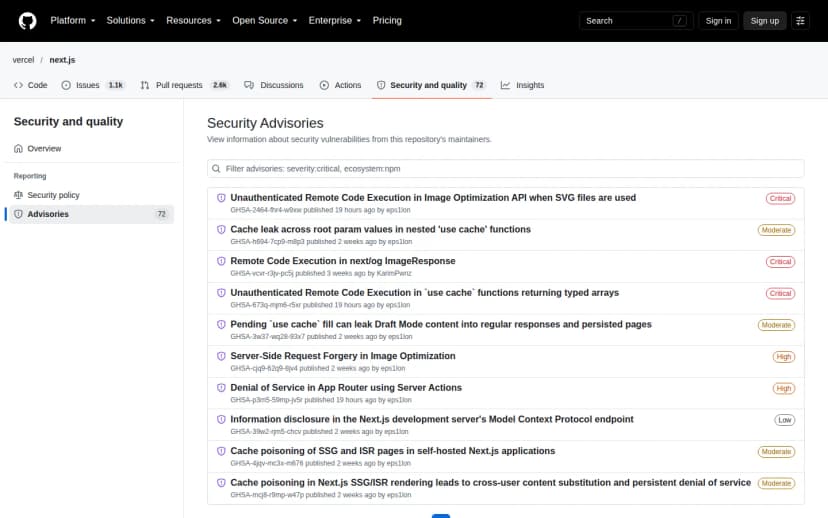Open the Model Context Protocol disclosure advisory
This screenshot has height=518, width=828.
[x=432, y=419]
